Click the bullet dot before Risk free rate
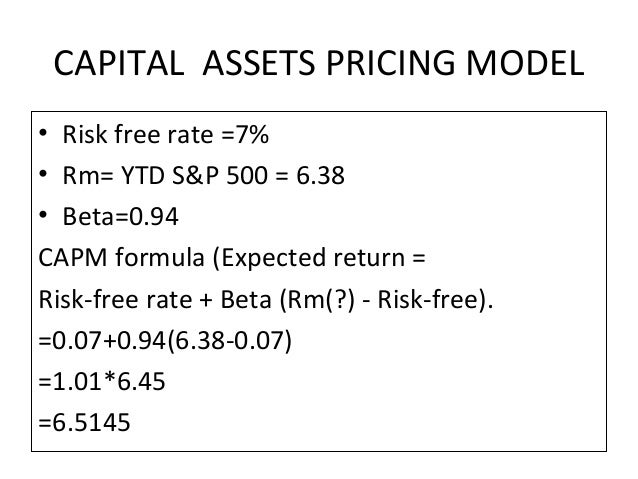Viewport: 638px width, 479px height. pos(43,133)
